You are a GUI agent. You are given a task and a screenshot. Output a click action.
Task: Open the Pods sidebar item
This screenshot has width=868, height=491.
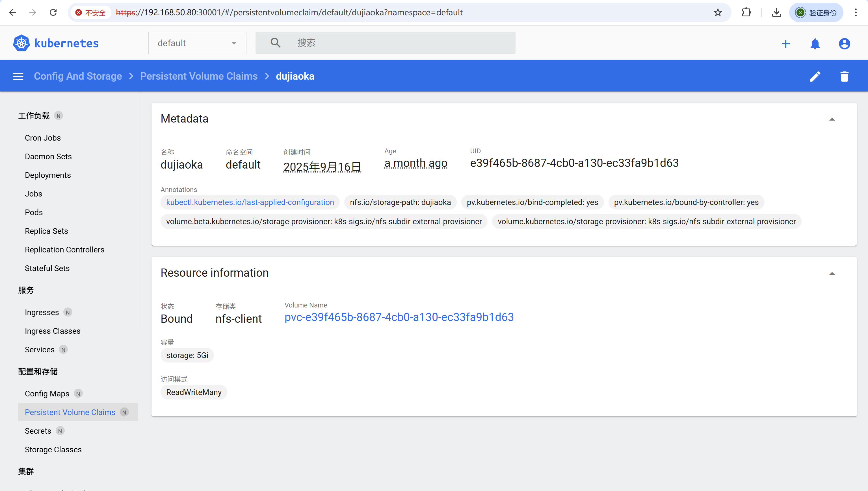34,212
